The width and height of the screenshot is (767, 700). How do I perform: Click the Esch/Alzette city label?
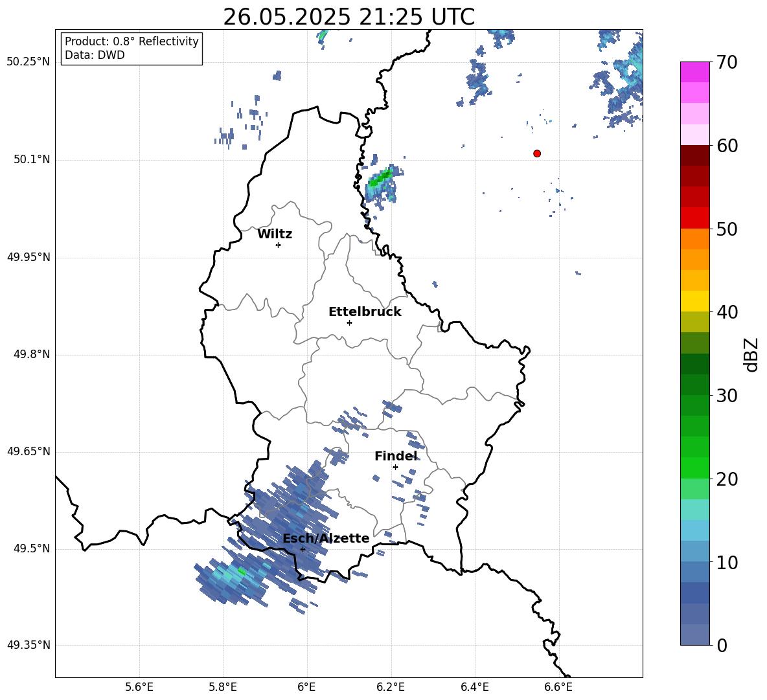click(x=326, y=538)
